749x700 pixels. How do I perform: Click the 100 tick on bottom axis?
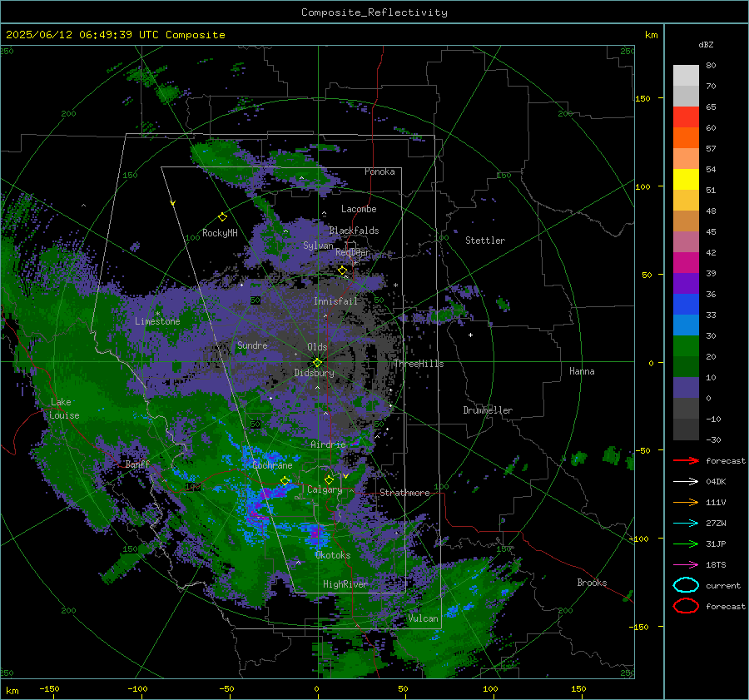pyautogui.click(x=490, y=688)
